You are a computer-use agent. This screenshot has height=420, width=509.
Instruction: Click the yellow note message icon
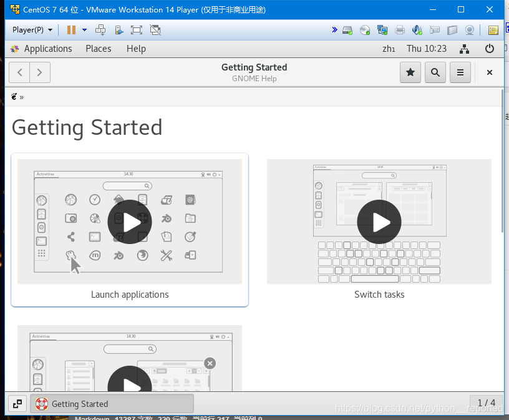click(493, 30)
